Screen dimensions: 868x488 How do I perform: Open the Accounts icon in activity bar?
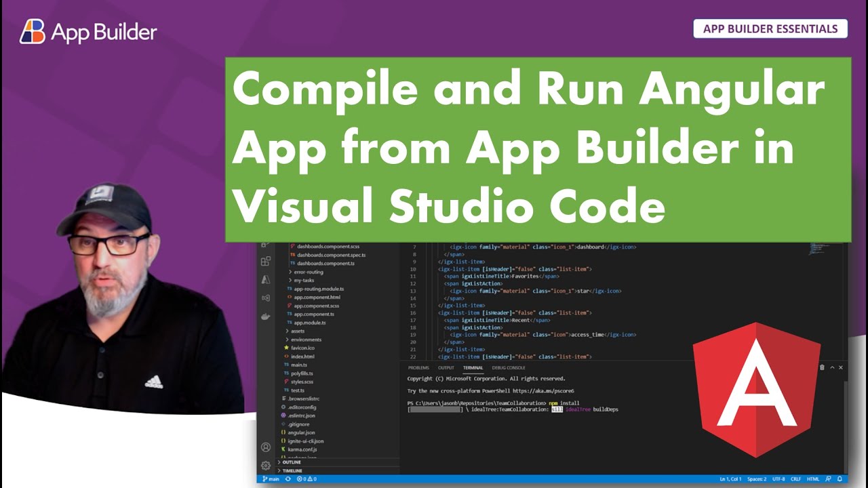pyautogui.click(x=266, y=447)
